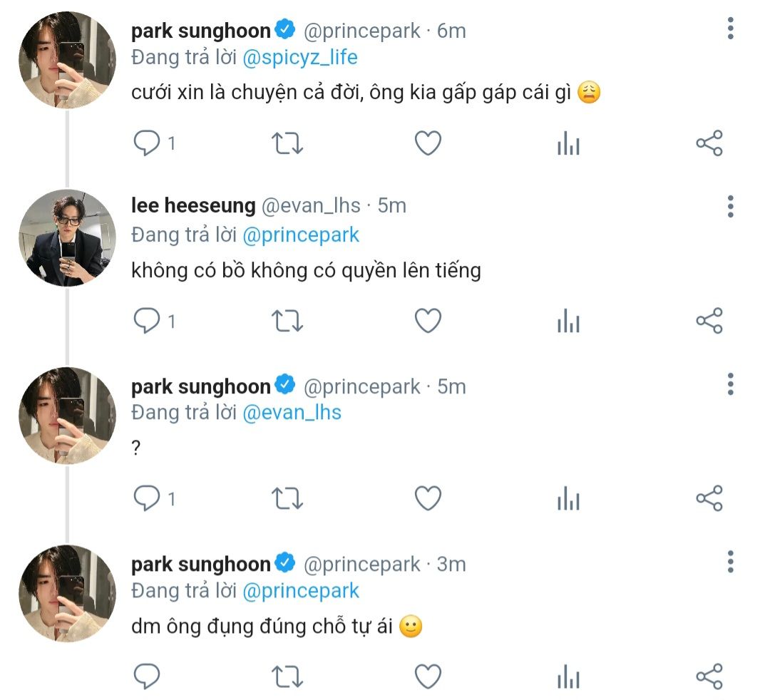
Task: Reply to the last tweet by park sunghoon
Action: [x=148, y=676]
